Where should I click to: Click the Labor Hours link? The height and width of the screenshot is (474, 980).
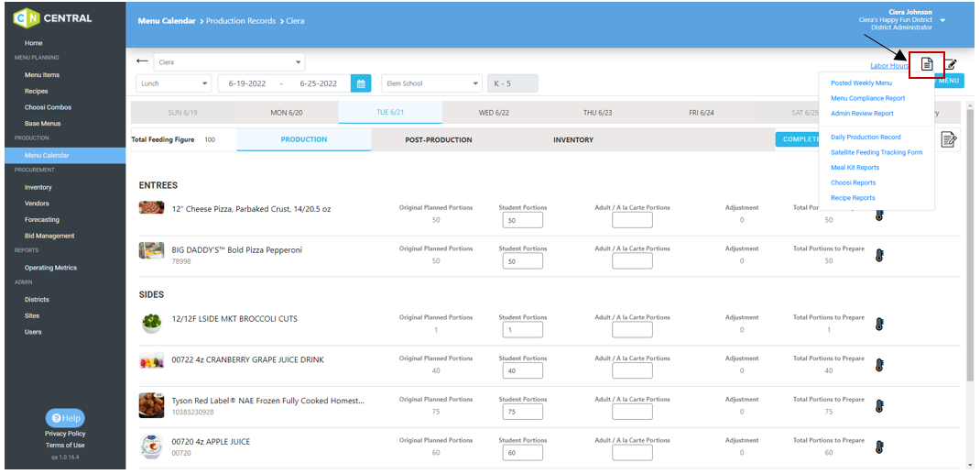(889, 66)
